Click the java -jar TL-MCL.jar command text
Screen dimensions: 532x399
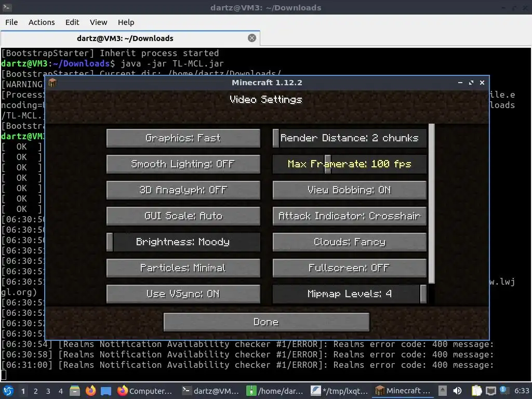[x=172, y=63]
